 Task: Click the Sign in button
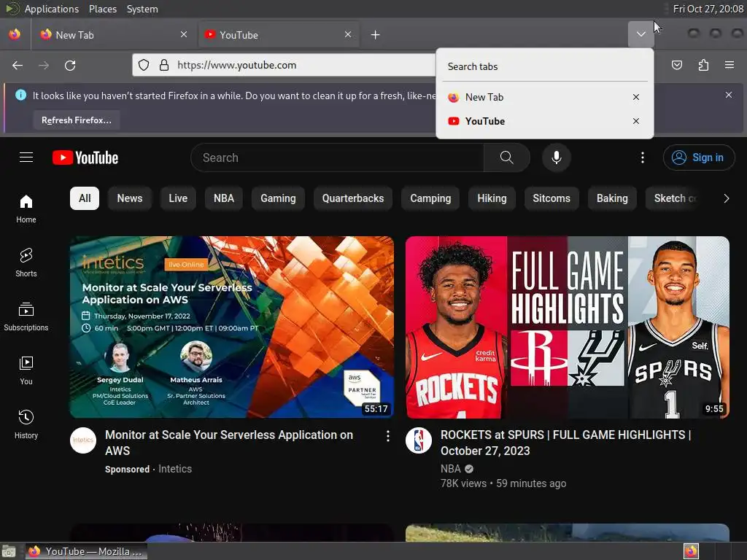[x=698, y=157]
